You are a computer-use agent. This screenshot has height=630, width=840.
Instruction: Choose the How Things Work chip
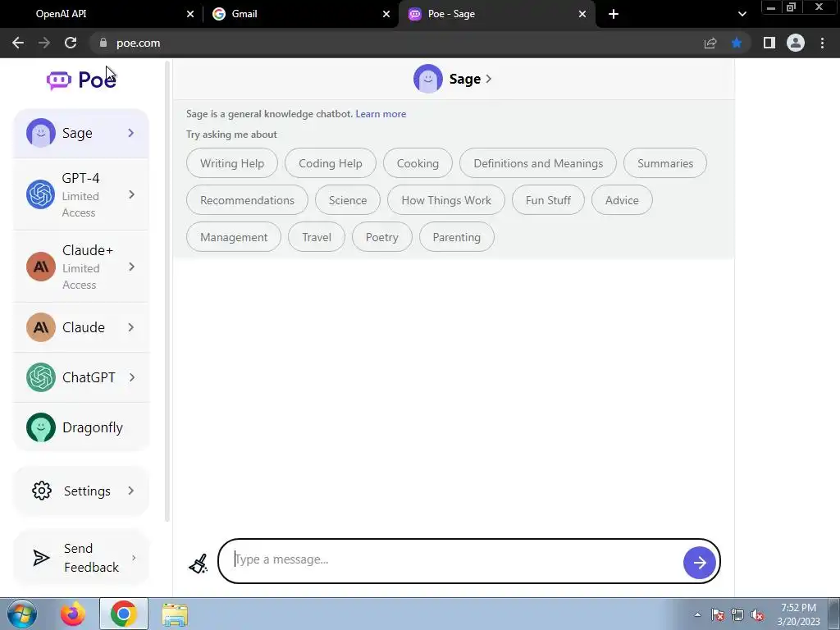(x=446, y=200)
